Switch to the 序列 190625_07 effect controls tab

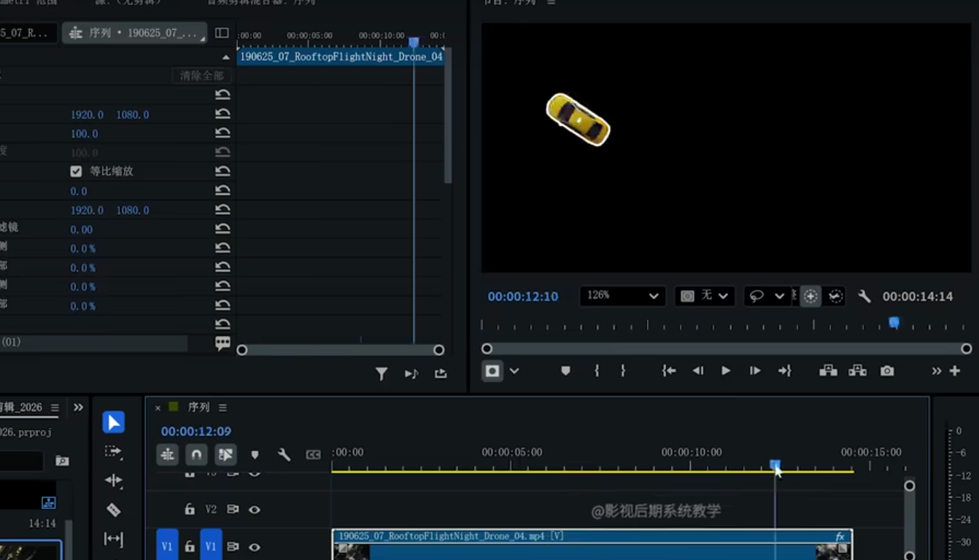click(x=134, y=34)
